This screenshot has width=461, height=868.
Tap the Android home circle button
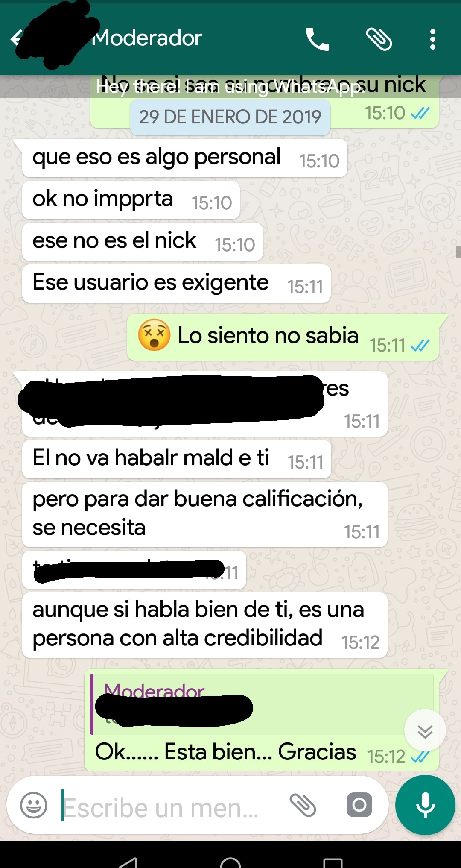230,861
